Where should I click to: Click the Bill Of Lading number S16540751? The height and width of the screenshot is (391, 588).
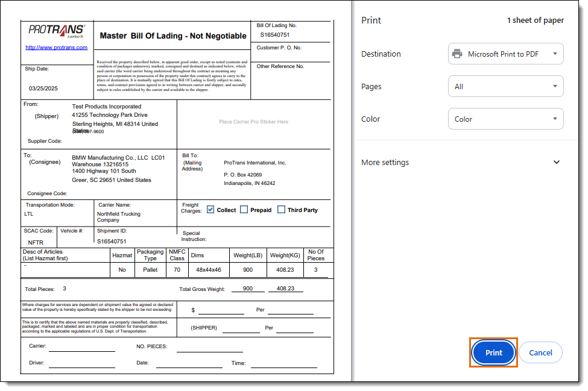pos(275,35)
